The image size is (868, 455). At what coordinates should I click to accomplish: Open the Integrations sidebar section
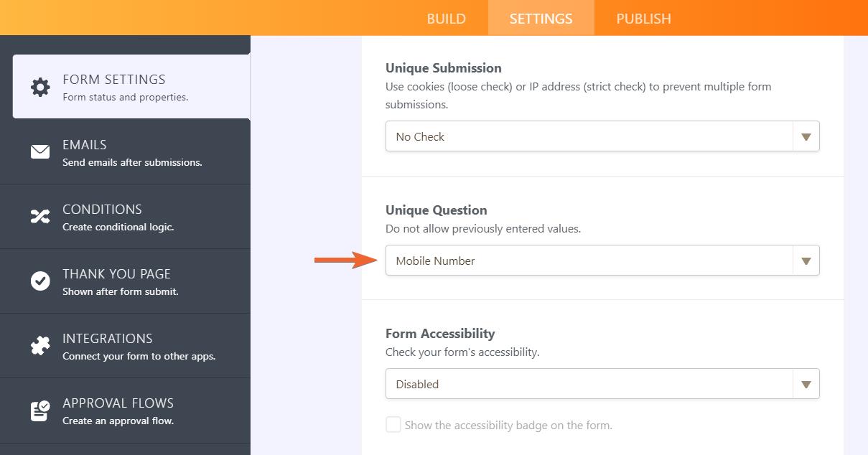pos(139,346)
